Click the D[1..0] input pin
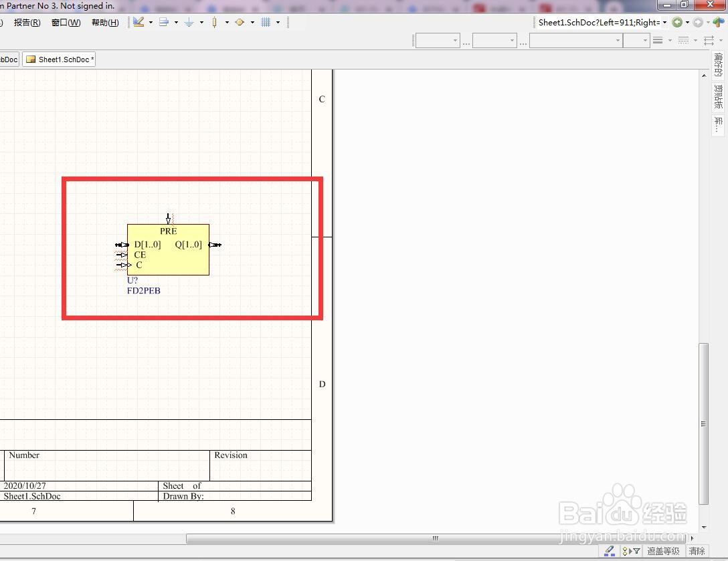728x561 pixels. point(122,245)
